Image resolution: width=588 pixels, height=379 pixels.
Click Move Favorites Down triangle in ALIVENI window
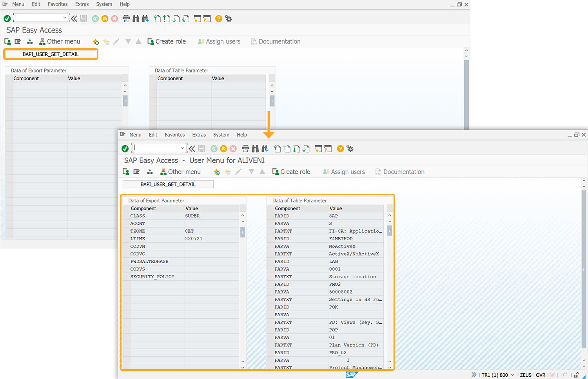click(252, 172)
